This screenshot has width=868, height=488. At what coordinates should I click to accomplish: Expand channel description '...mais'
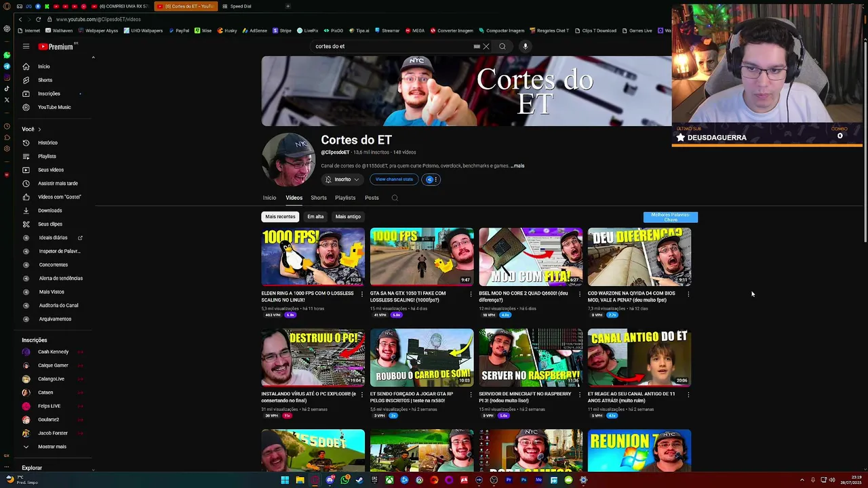pos(517,165)
